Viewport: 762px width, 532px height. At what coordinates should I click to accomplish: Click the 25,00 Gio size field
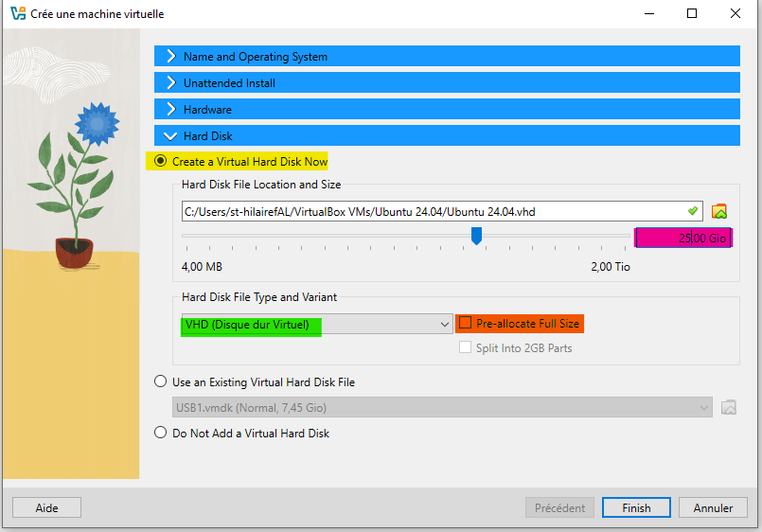pyautogui.click(x=683, y=239)
